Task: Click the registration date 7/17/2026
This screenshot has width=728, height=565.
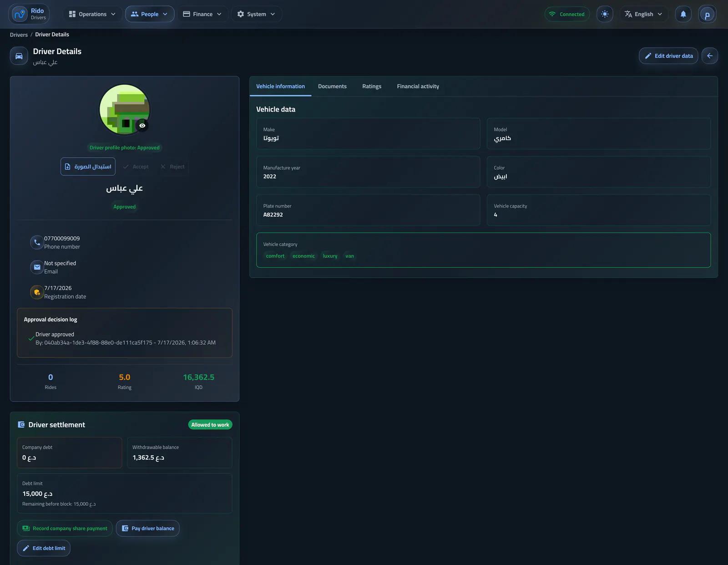Action: [x=58, y=288]
